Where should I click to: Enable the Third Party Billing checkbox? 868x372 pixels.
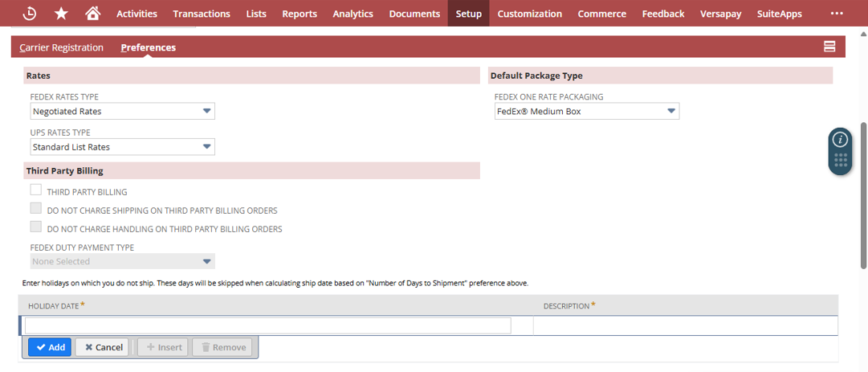(36, 190)
